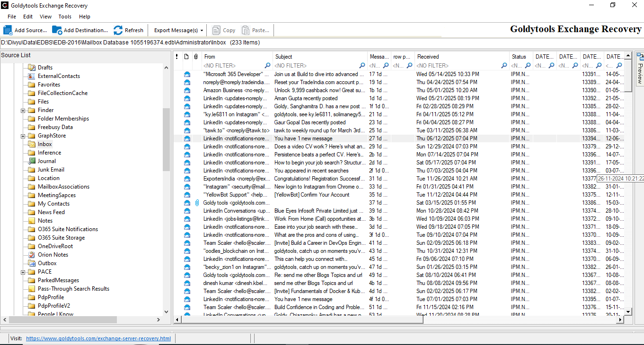Open the View menu
644x345 pixels.
[45, 17]
